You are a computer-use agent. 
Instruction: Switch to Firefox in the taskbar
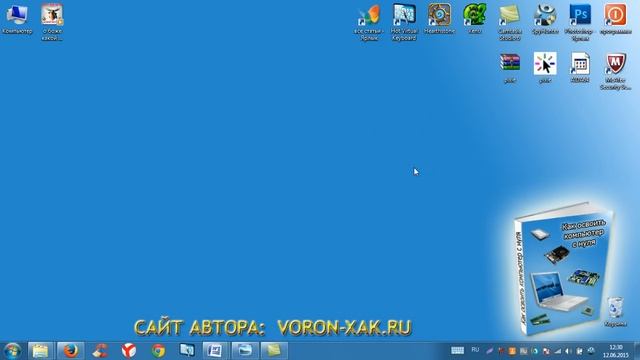pyautogui.click(x=70, y=351)
